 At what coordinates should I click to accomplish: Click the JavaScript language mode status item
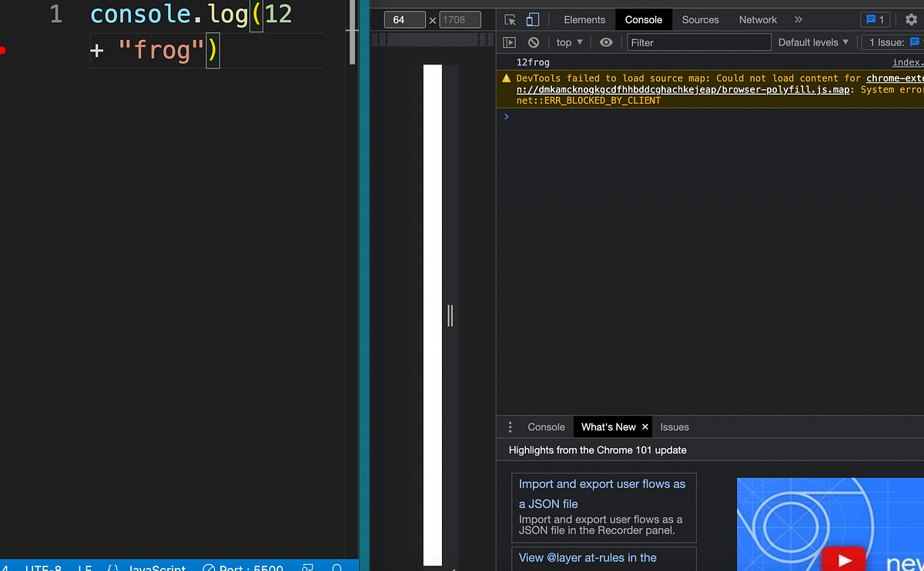point(158,567)
